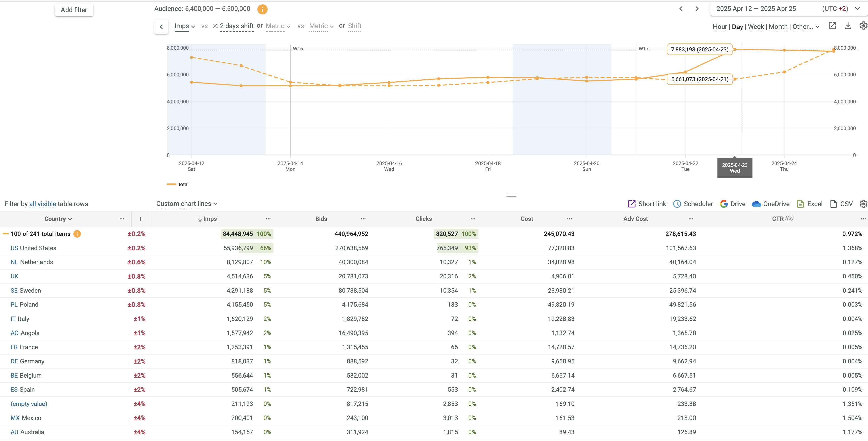
Task: Open the date range picker field
Action: [756, 9]
